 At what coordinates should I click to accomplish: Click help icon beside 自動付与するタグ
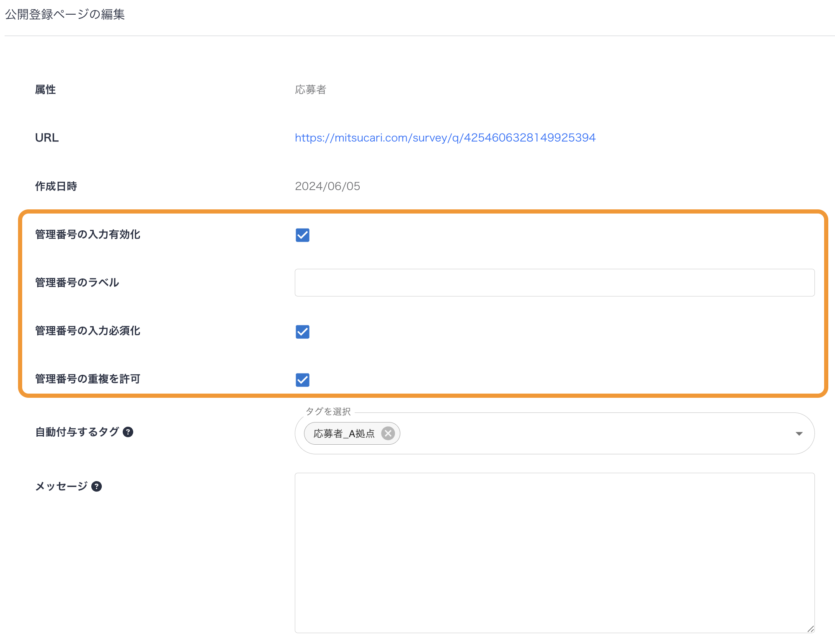128,432
